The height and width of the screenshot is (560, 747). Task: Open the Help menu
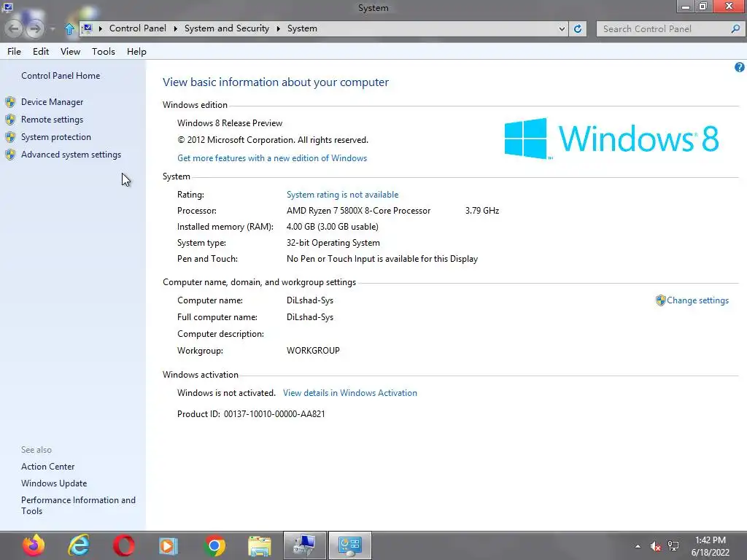point(136,52)
